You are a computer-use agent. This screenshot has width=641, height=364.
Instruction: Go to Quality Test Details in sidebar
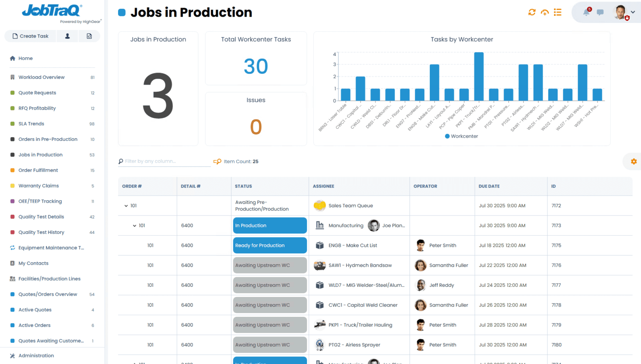point(41,217)
